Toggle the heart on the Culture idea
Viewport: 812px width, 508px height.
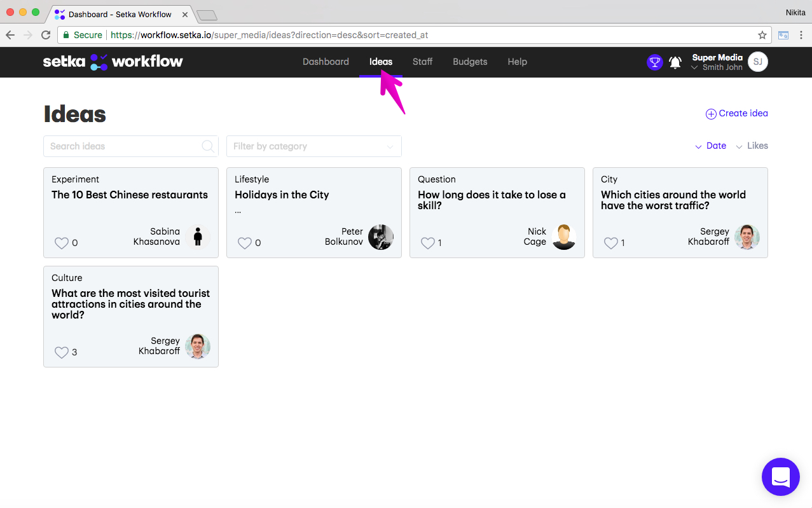(62, 352)
